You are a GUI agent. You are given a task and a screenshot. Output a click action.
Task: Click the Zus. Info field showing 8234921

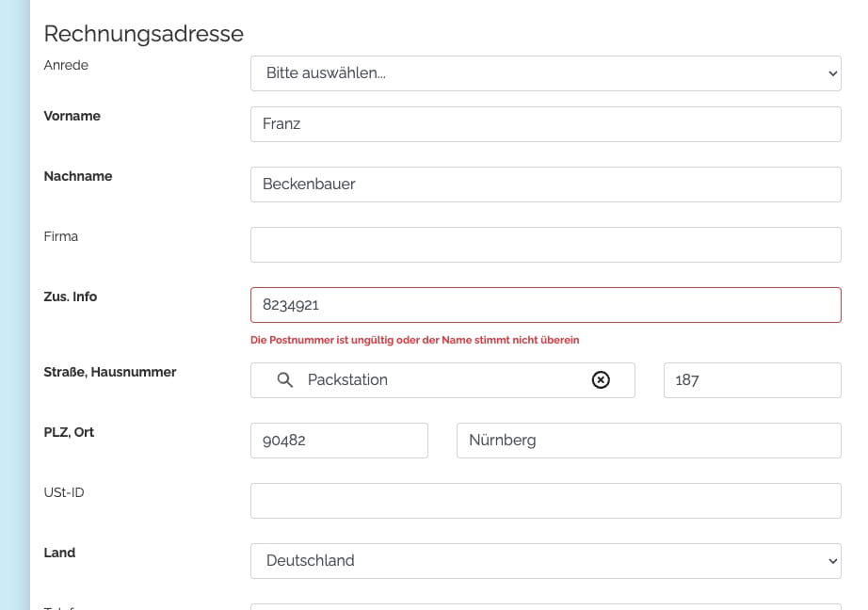tap(545, 305)
